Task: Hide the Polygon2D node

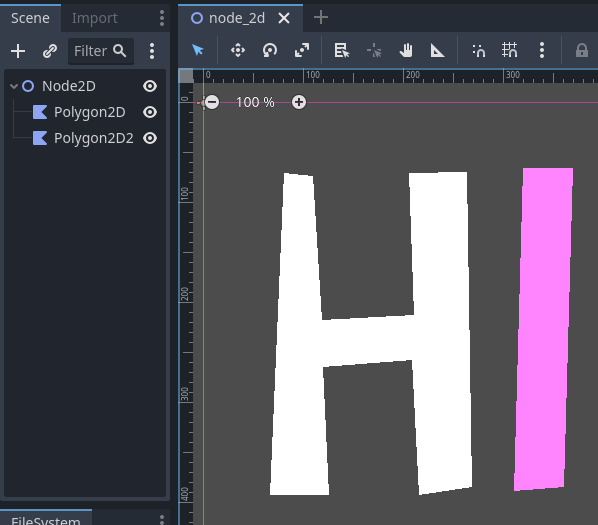Action: (x=150, y=112)
